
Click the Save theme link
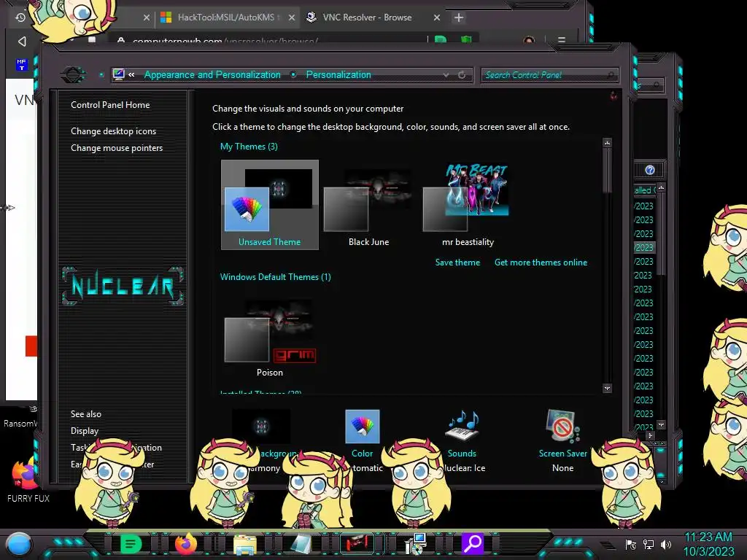457,262
